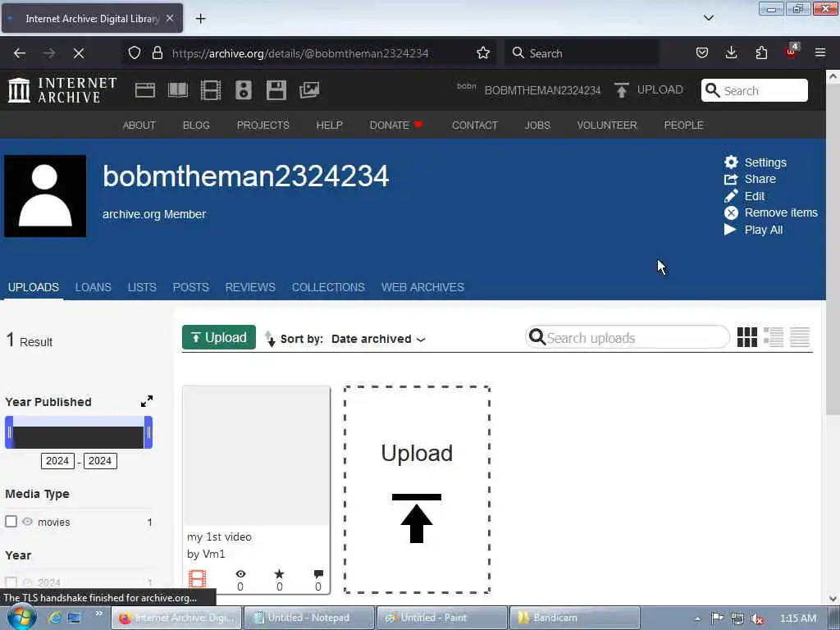Select the REVIEWS tab

click(x=250, y=287)
